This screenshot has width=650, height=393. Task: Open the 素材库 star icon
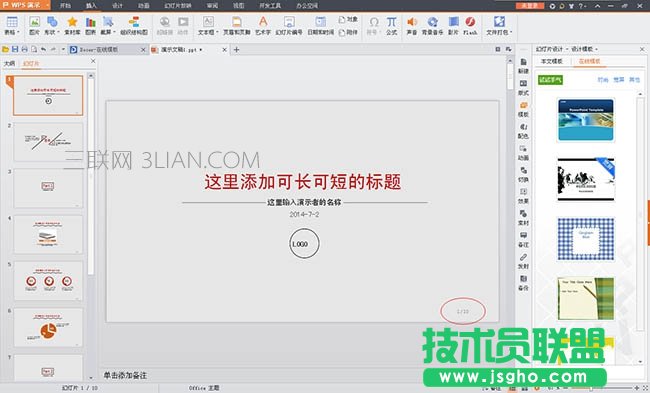click(x=72, y=22)
